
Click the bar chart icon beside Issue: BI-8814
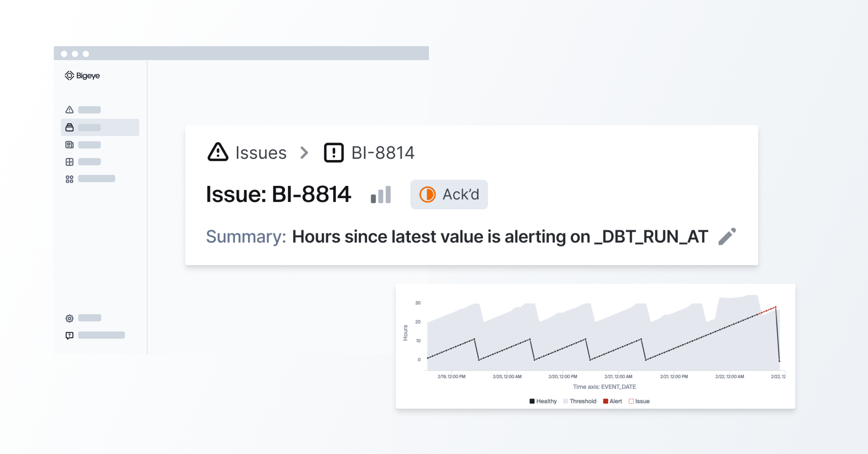381,194
